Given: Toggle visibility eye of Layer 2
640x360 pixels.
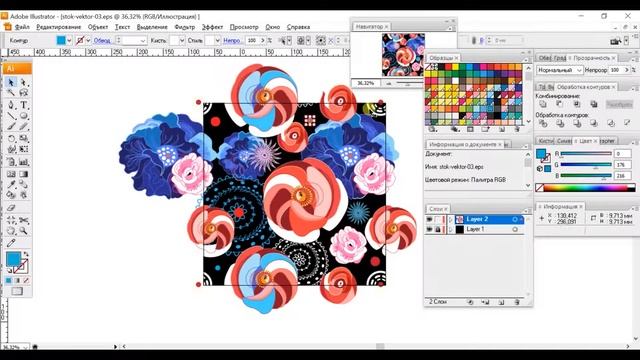Looking at the screenshot, I should [x=429, y=220].
